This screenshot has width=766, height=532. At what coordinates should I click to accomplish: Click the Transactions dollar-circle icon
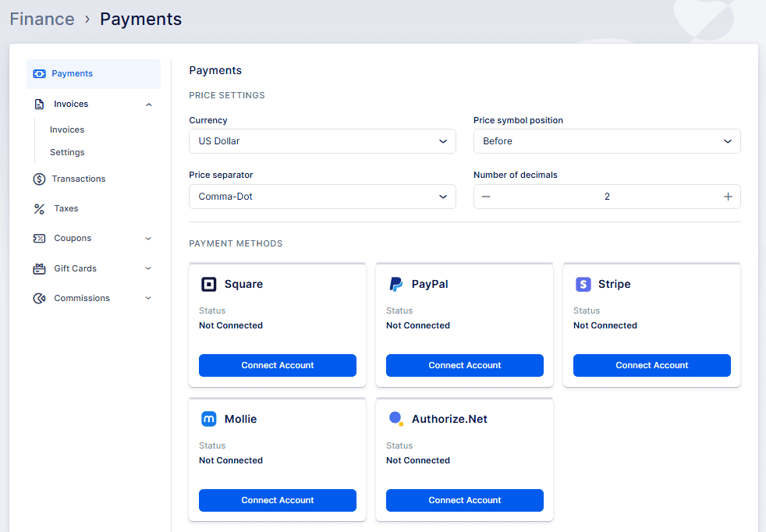pos(39,179)
